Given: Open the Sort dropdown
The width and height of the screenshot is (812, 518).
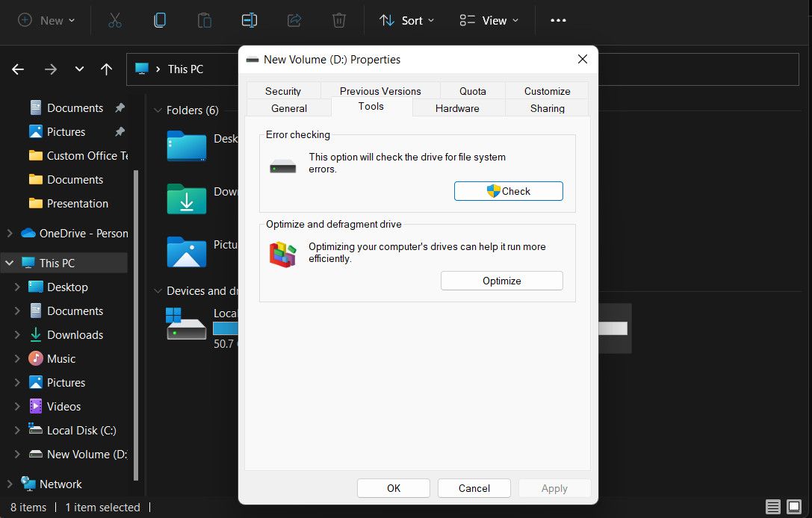Looking at the screenshot, I should (x=407, y=21).
